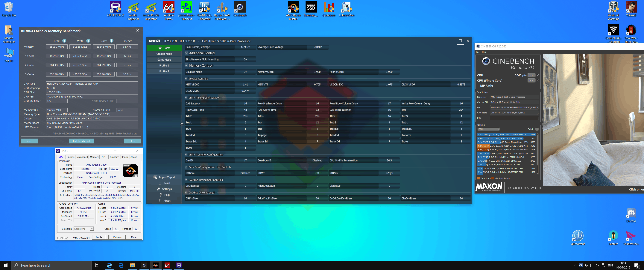This screenshot has width=644, height=270.
Task: Run Cinebench CPU Single Core test
Action: 531,80
